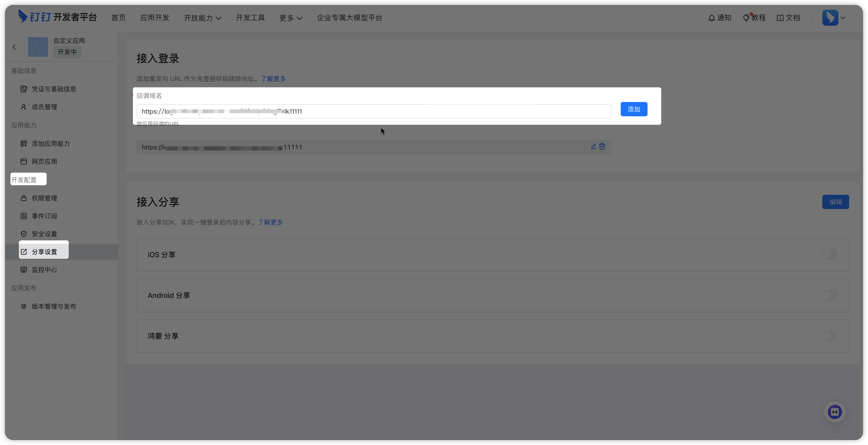Click the back arrow beside the app thumbnail
This screenshot has width=868, height=445.
point(14,47)
